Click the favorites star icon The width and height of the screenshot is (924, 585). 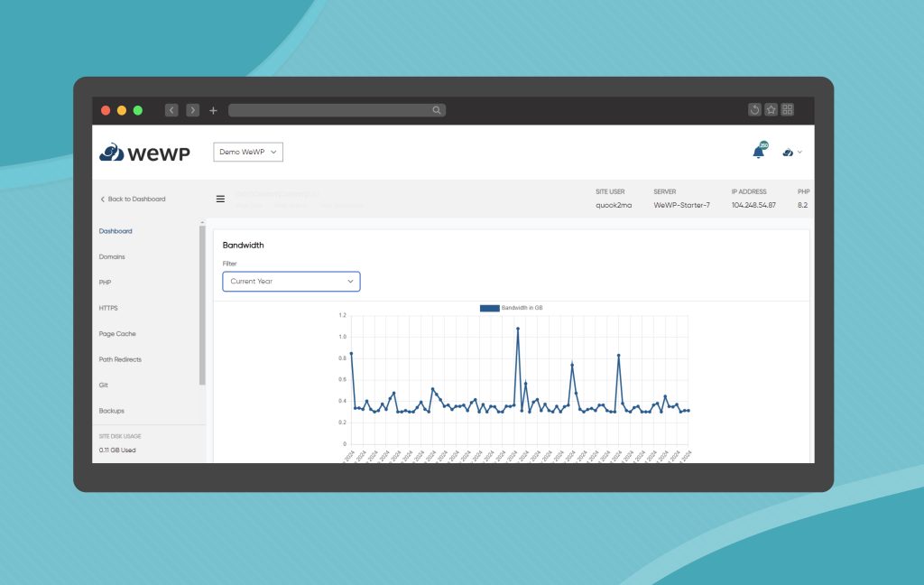(x=771, y=108)
